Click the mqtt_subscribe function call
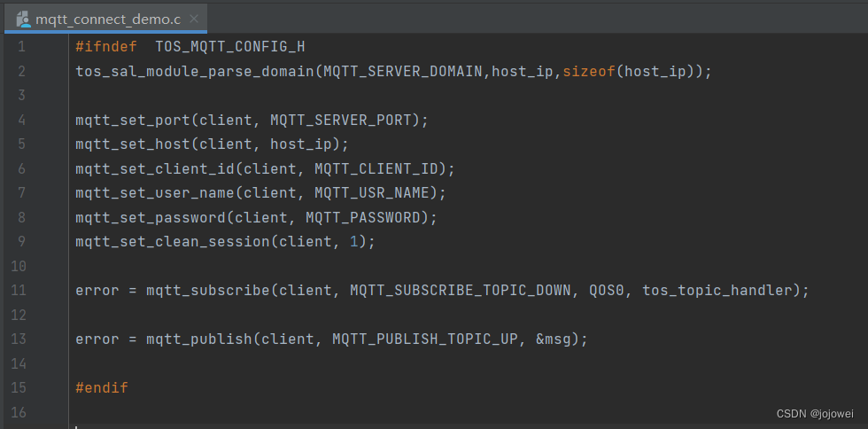This screenshot has height=429, width=868. [x=208, y=291]
